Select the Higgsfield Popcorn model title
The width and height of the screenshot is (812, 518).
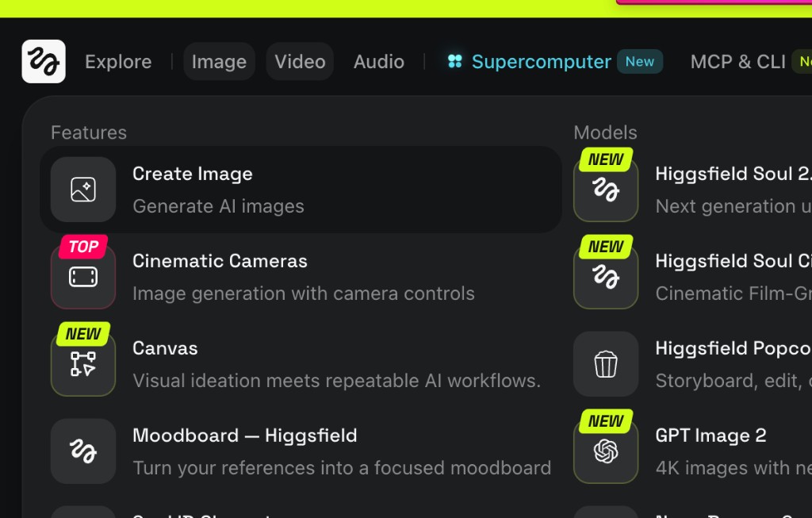click(x=733, y=348)
